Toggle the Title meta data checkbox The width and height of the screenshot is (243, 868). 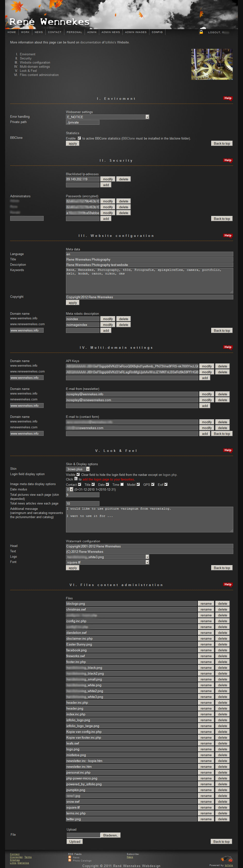tap(93, 485)
